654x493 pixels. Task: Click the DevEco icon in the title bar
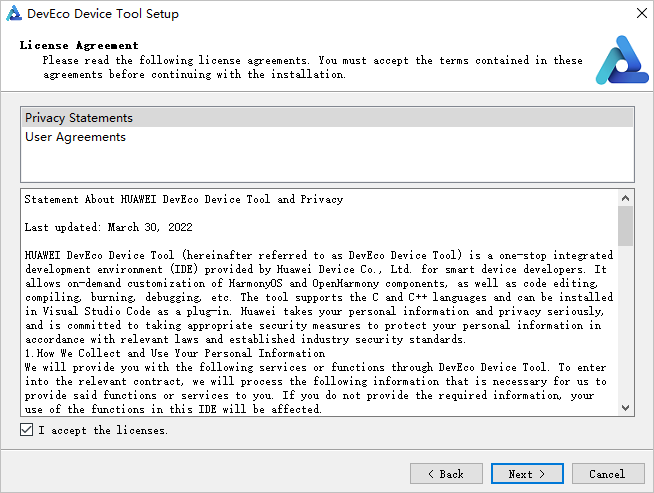(14, 14)
